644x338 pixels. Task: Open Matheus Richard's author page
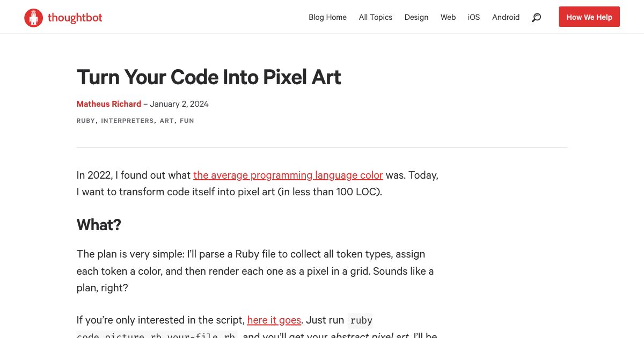[108, 104]
